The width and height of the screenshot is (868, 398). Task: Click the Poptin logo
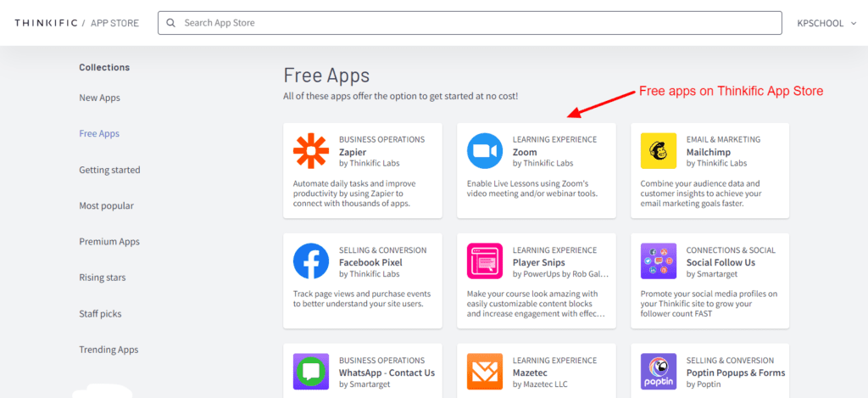[x=659, y=372]
